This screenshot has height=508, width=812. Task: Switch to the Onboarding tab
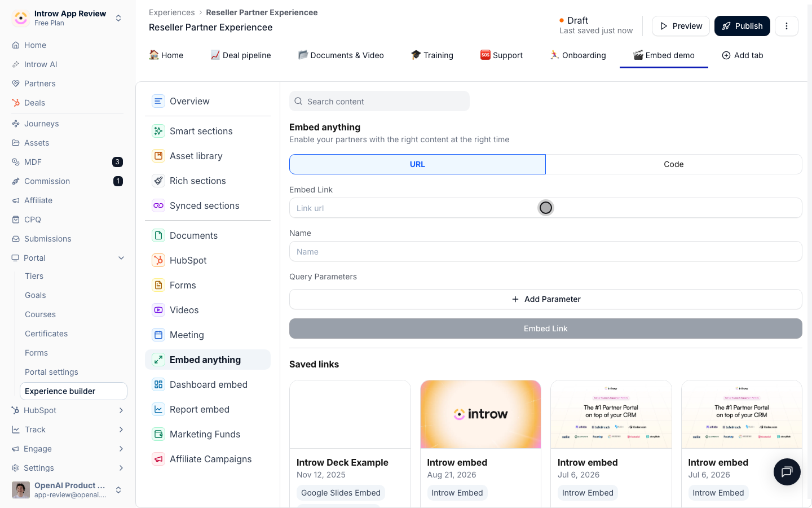578,55
